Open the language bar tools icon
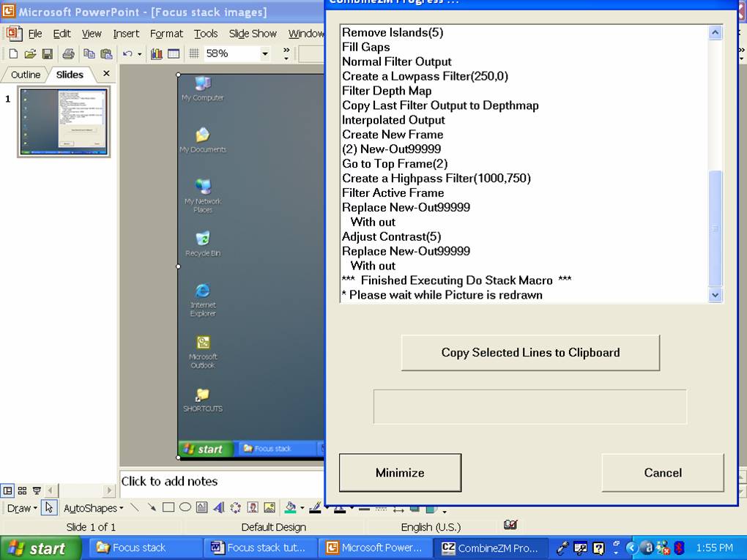The width and height of the screenshot is (747, 560). click(580, 548)
